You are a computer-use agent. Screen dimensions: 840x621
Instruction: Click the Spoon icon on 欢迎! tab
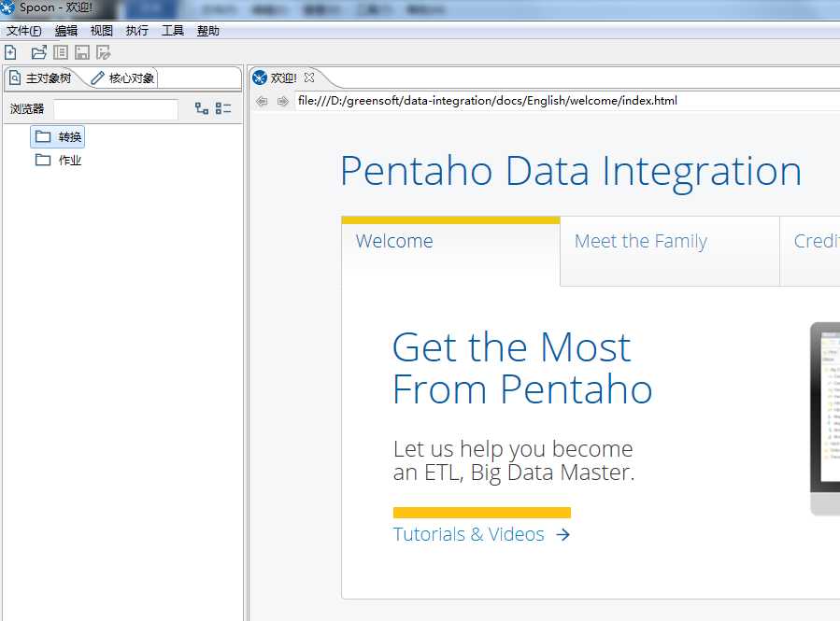tap(260, 78)
